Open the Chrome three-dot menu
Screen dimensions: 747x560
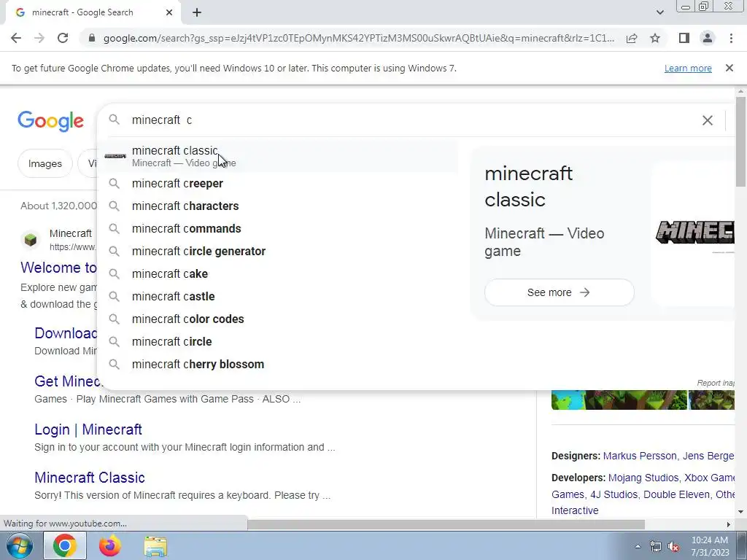(x=731, y=38)
